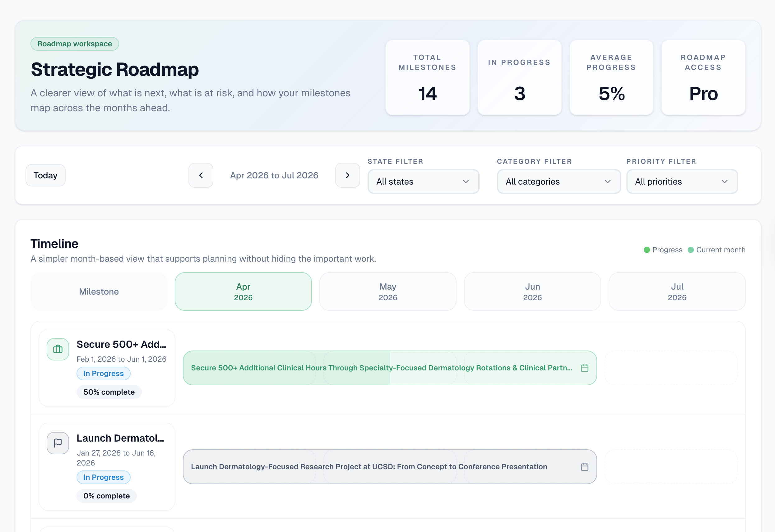Open the Priority filter showing All priorities
This screenshot has height=532, width=775.
(x=682, y=182)
